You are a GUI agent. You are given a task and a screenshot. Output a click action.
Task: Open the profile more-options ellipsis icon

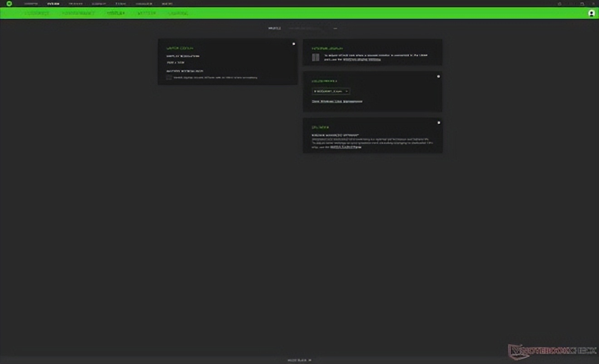tap(335, 28)
